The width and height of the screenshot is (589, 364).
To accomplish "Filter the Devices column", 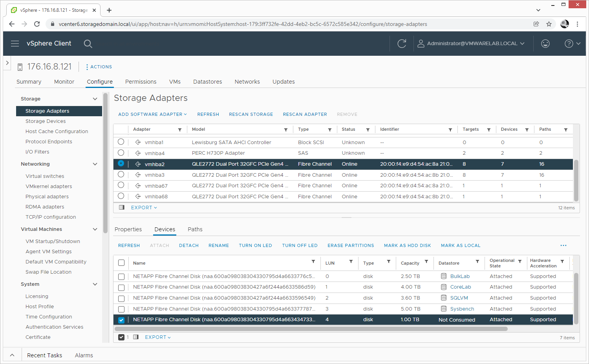I will coord(527,130).
